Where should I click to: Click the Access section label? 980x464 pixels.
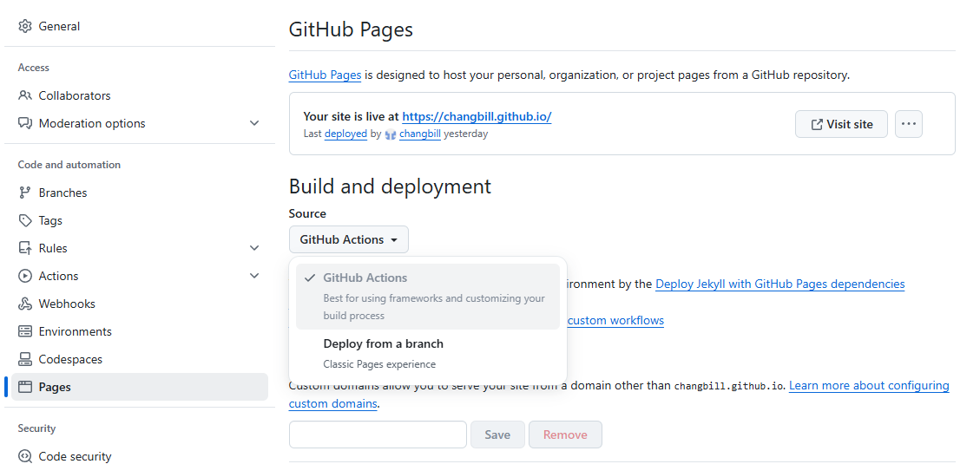coord(34,68)
